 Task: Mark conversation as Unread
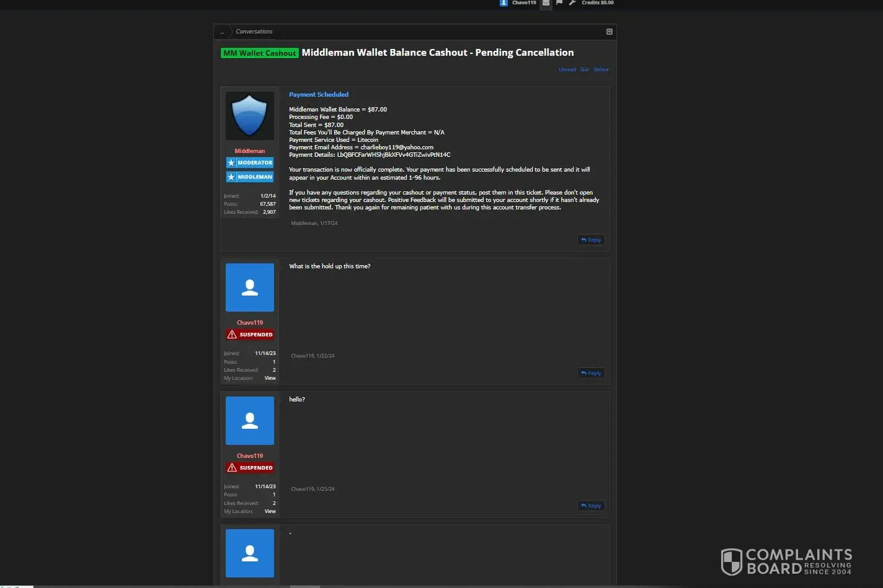tap(567, 69)
